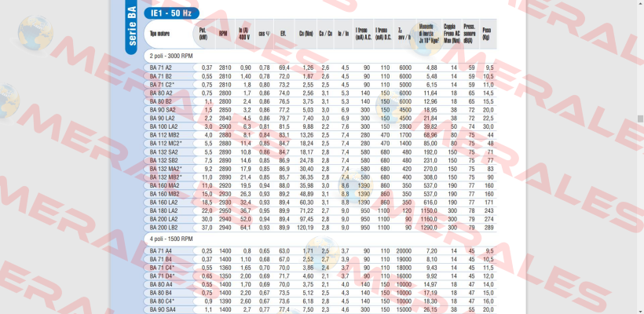644x314 pixels.
Task: Click the 'Momento di inerzia' column header
Action: point(429,34)
